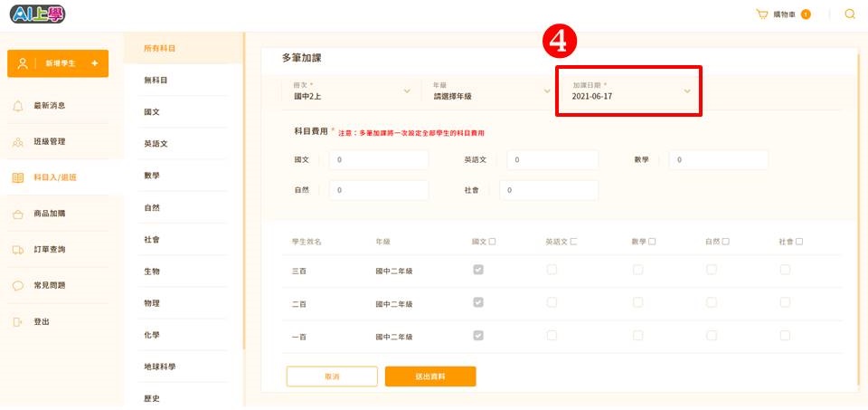Click the 送出資料 button
Screen dimensions: 868x410
430,377
